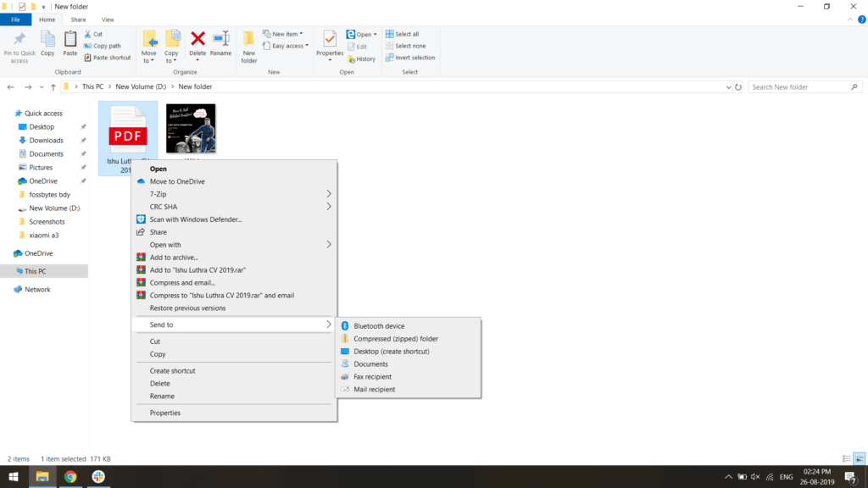868x488 pixels.
Task: Switch to details view toggle
Action: coord(847,458)
